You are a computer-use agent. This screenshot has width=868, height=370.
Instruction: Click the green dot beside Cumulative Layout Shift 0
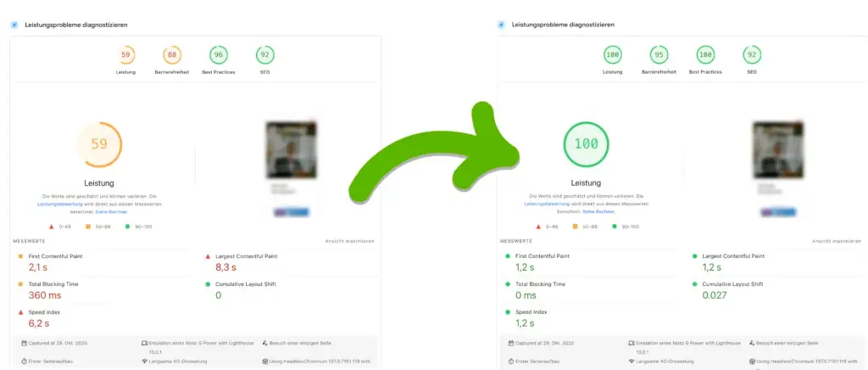click(x=208, y=284)
